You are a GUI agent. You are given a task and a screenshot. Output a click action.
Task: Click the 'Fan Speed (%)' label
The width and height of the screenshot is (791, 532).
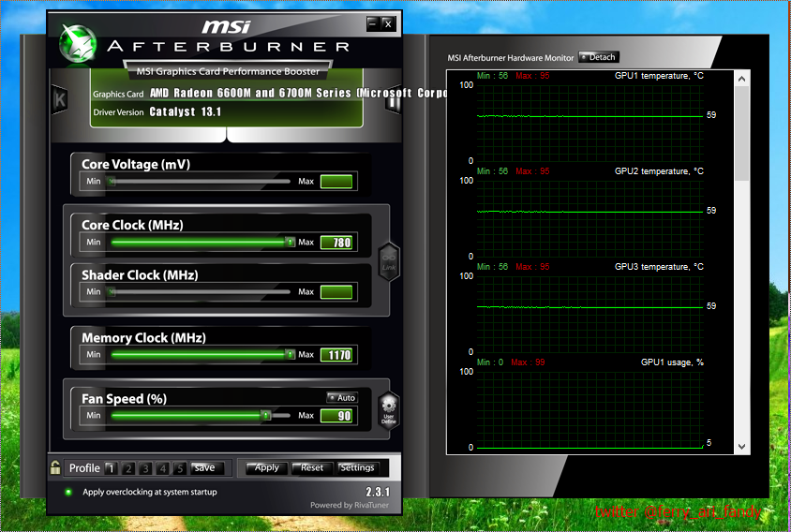click(124, 399)
